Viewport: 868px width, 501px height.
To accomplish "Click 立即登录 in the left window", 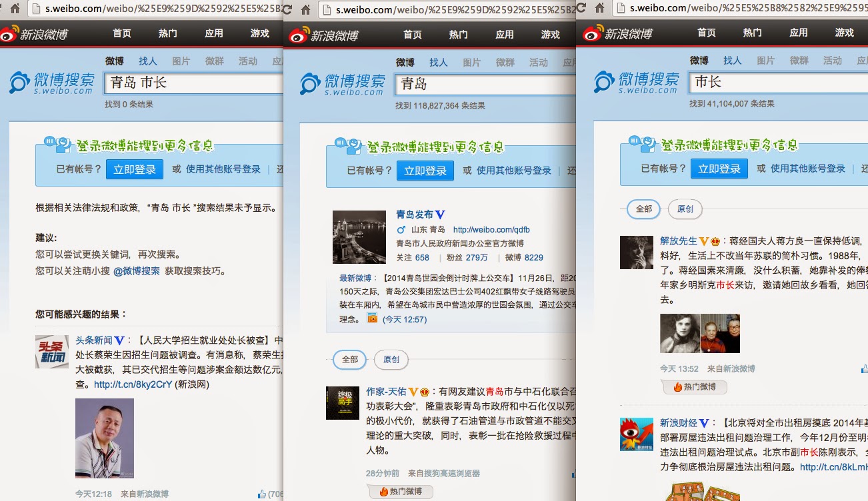I will pyautogui.click(x=135, y=169).
